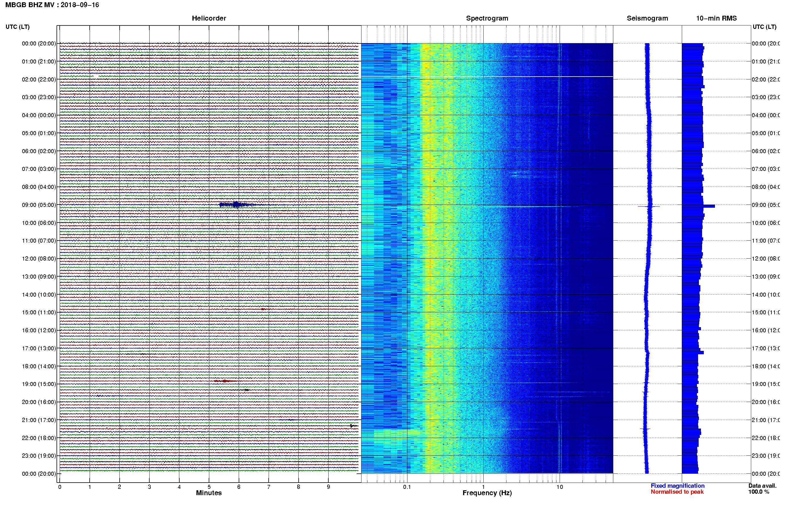Click the white data-gap line in the spectrogram
This screenshot has width=812, height=508.
[487, 77]
